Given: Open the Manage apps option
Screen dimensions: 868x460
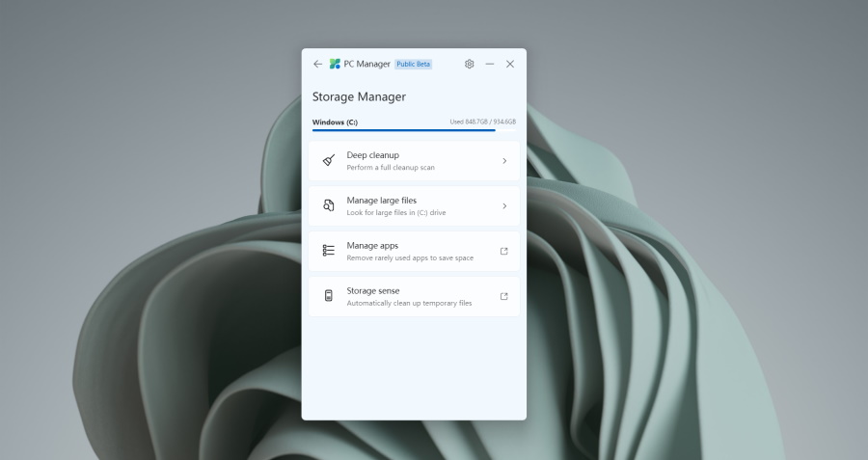Looking at the screenshot, I should tap(414, 252).
